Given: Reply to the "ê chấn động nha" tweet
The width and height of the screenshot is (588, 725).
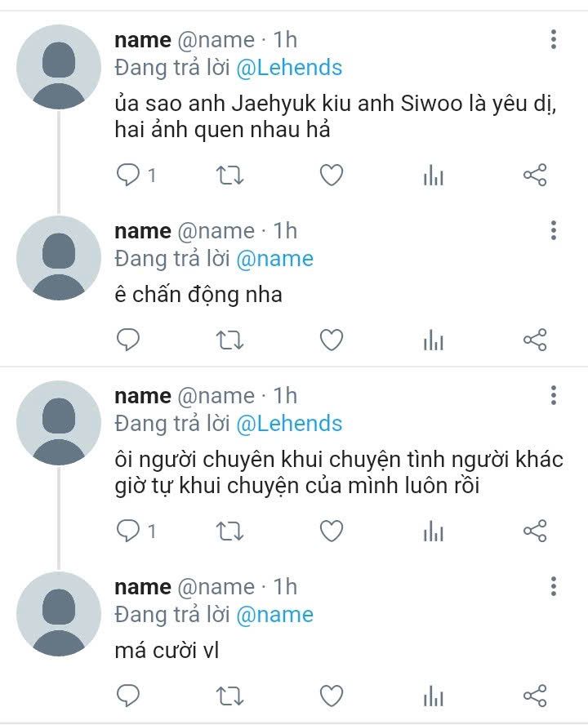Looking at the screenshot, I should pos(129,339).
